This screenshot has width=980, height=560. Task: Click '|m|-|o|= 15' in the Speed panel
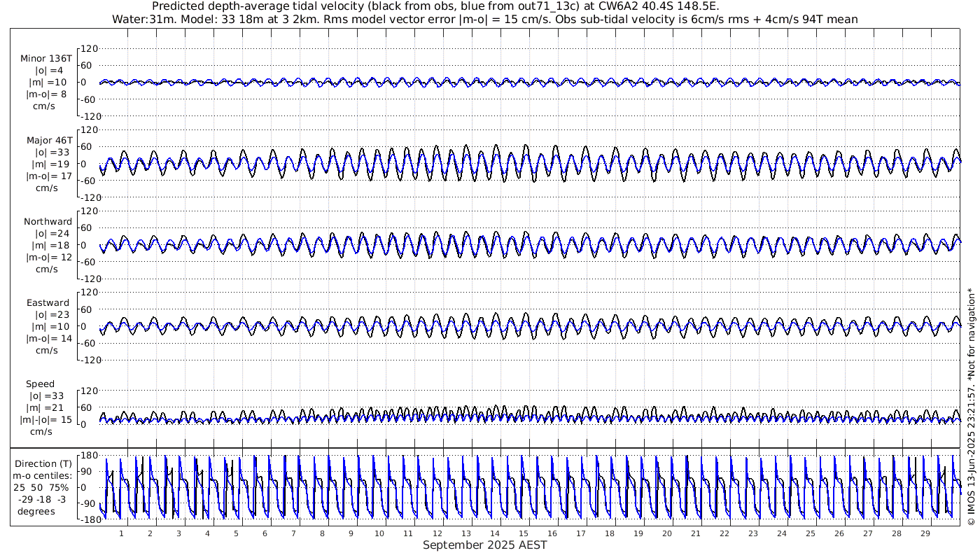[46, 420]
